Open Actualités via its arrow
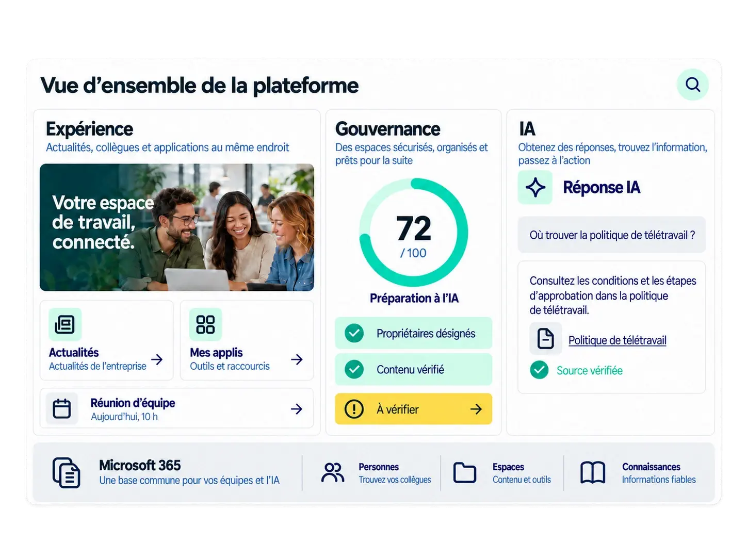747x560 pixels. [x=157, y=359]
